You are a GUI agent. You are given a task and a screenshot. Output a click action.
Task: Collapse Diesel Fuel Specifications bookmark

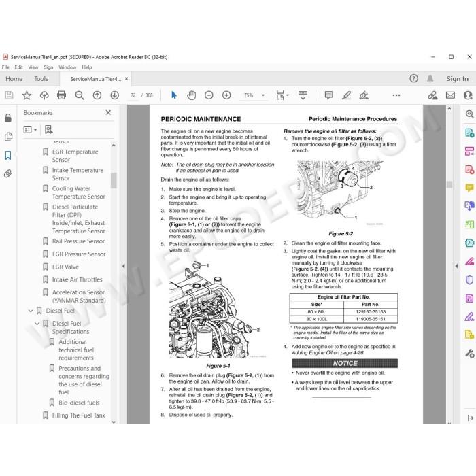(x=37, y=324)
